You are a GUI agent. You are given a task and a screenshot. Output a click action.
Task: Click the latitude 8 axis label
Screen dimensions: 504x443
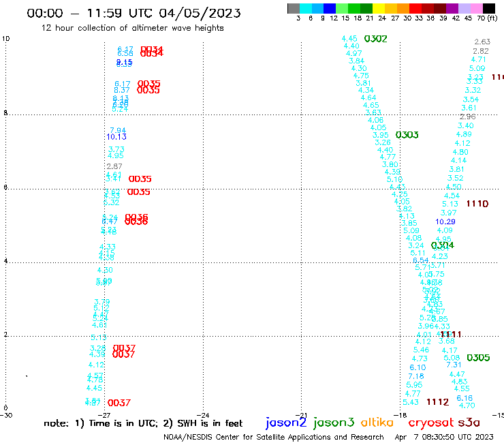(5, 113)
